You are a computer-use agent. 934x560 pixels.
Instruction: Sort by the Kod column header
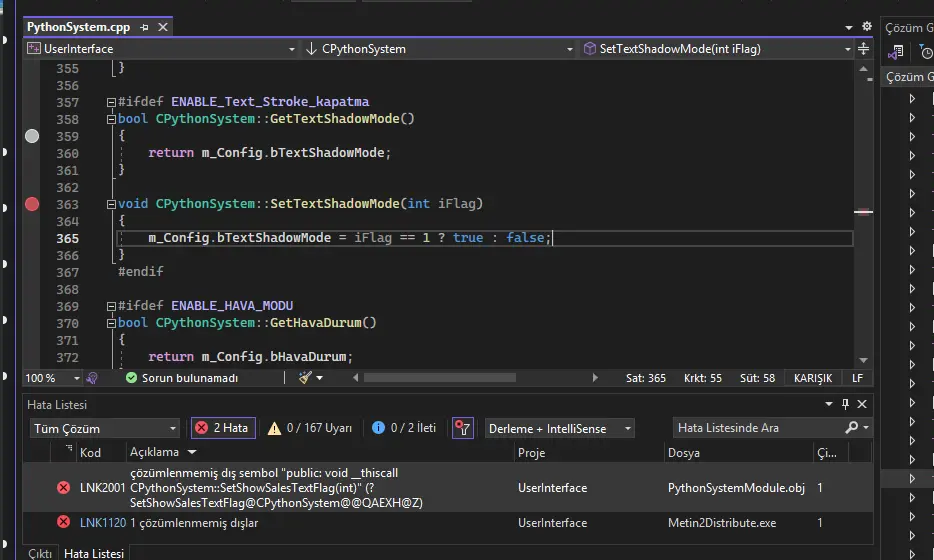90,453
